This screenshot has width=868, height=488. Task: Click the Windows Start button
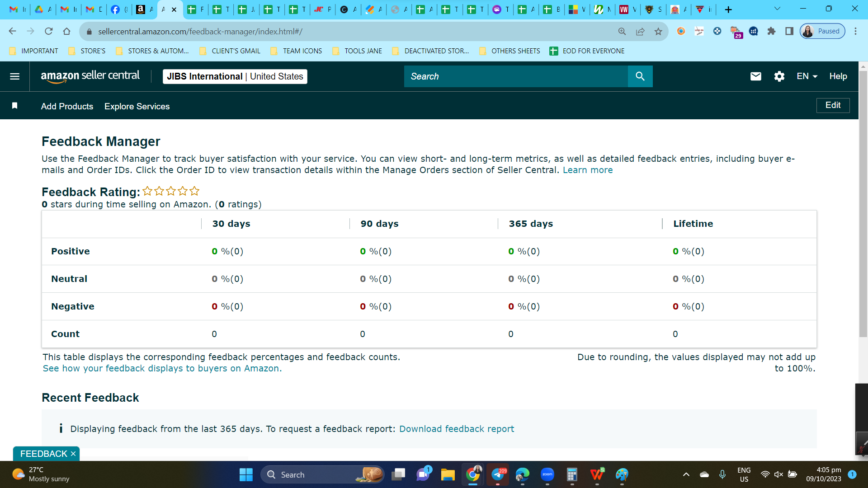(246, 474)
